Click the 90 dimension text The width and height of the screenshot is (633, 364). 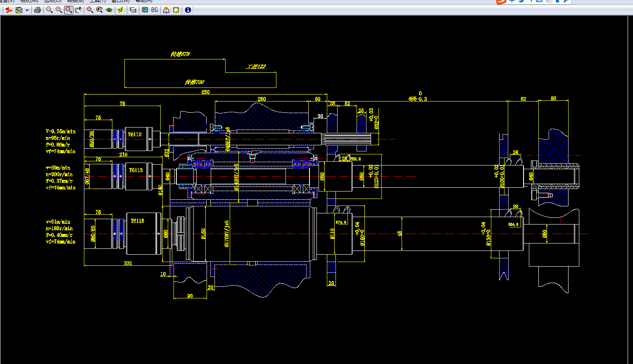(190, 296)
